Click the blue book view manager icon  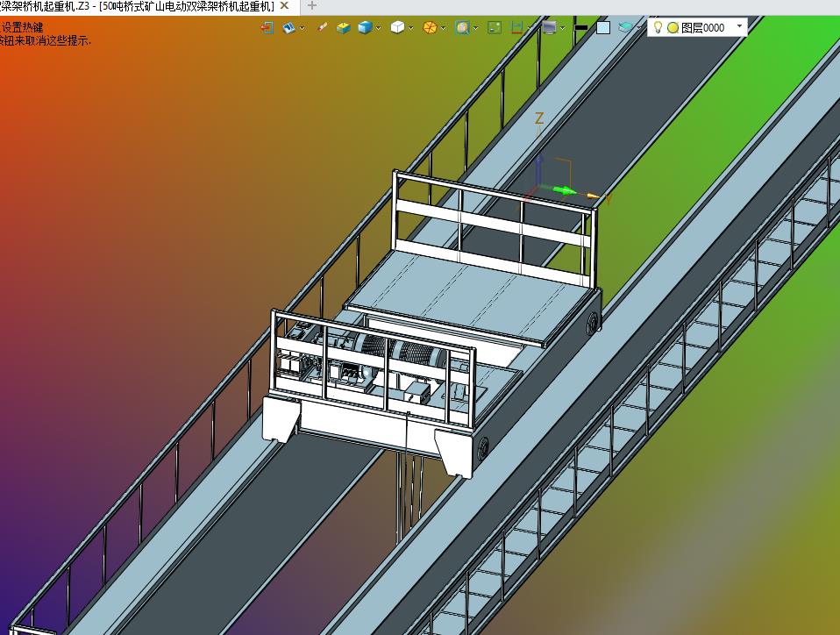coord(288,27)
